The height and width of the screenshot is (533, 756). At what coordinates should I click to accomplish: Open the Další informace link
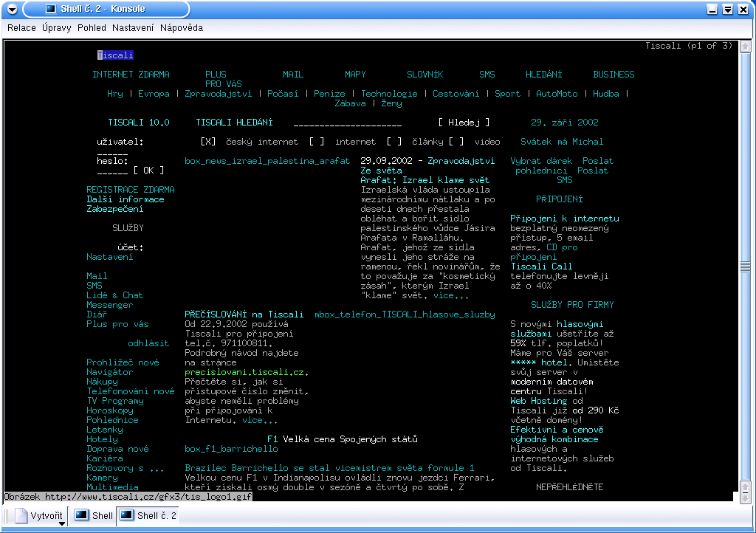coord(126,199)
